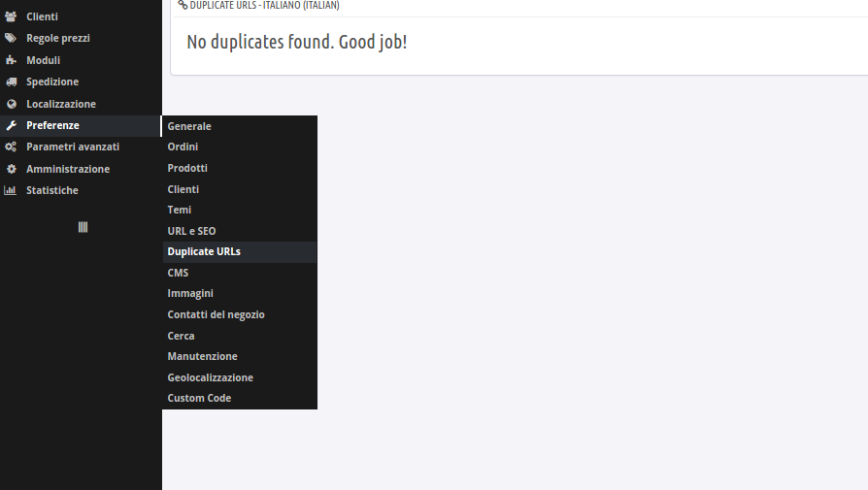Click the Custom Code submenu entry
The image size is (868, 490).
(199, 398)
